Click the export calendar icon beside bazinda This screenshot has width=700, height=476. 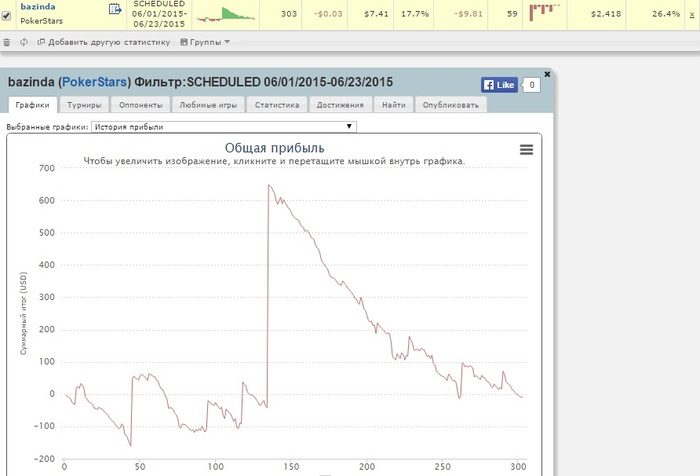point(115,8)
